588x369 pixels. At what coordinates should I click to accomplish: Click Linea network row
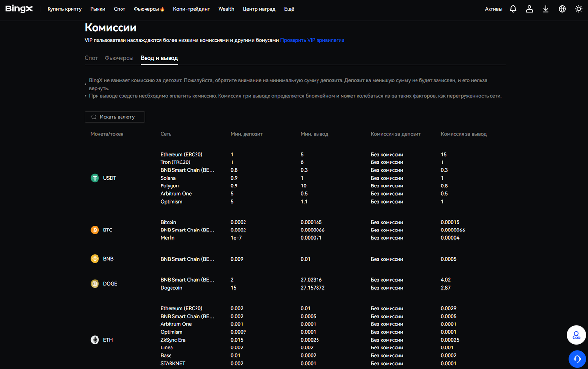point(167,347)
